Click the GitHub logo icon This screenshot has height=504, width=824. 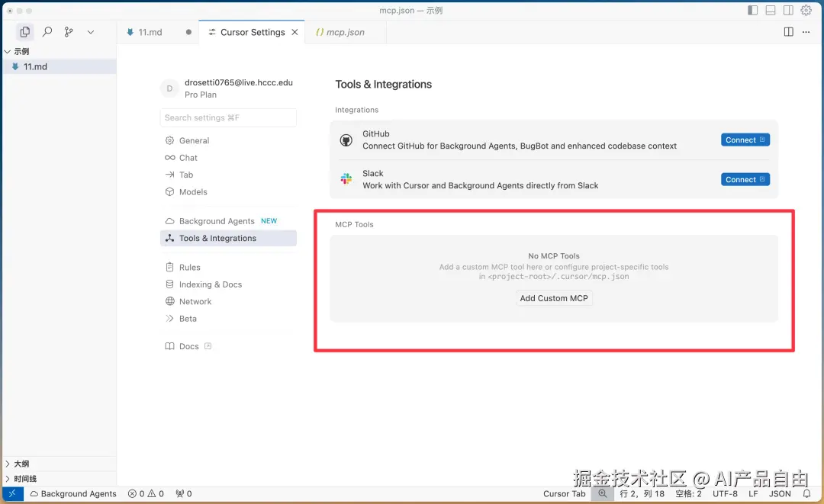[x=346, y=140]
